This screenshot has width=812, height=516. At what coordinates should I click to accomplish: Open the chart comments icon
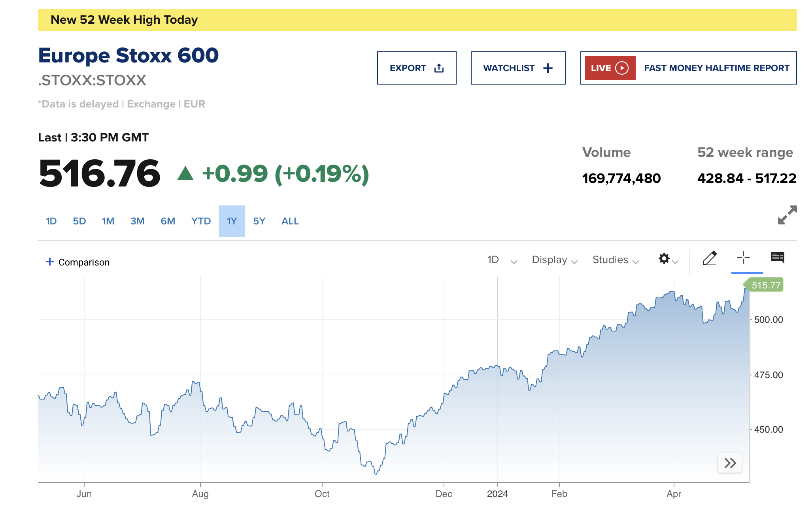pos(778,258)
